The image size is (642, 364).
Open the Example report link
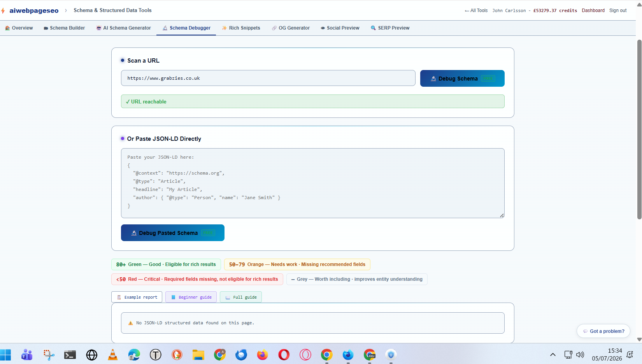click(137, 297)
